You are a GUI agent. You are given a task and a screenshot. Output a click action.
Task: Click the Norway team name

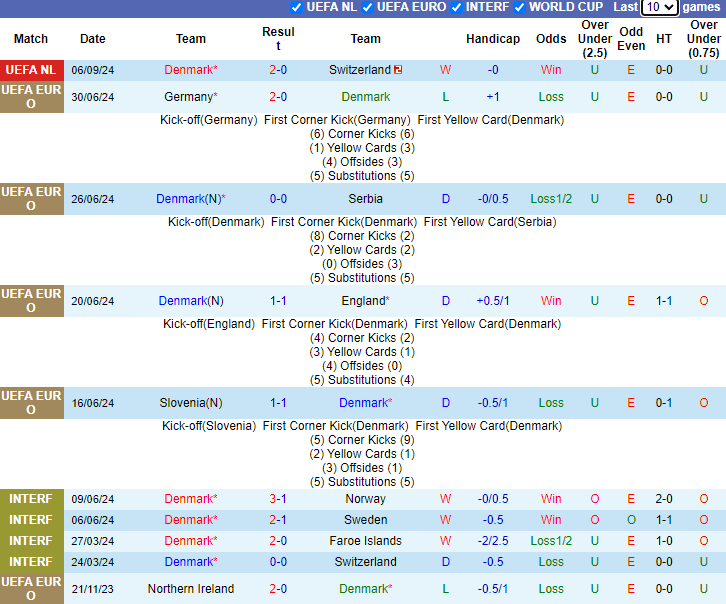tap(365, 499)
